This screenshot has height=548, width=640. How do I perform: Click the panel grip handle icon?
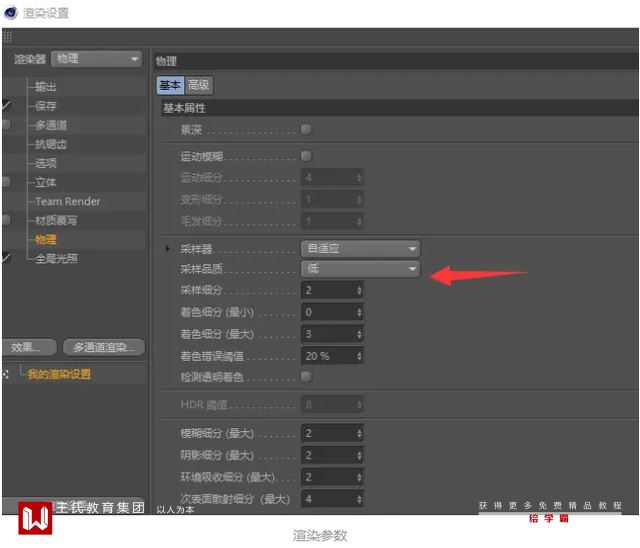click(x=7, y=37)
